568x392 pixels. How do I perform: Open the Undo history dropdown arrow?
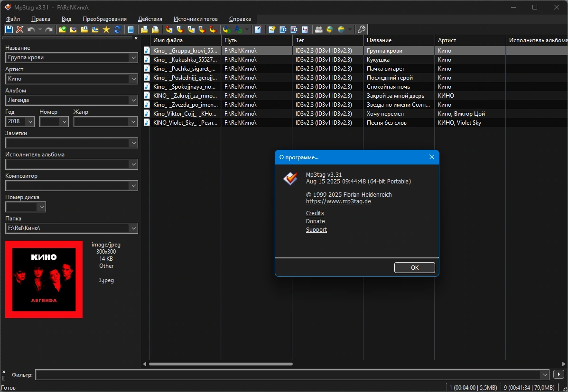(40, 29)
